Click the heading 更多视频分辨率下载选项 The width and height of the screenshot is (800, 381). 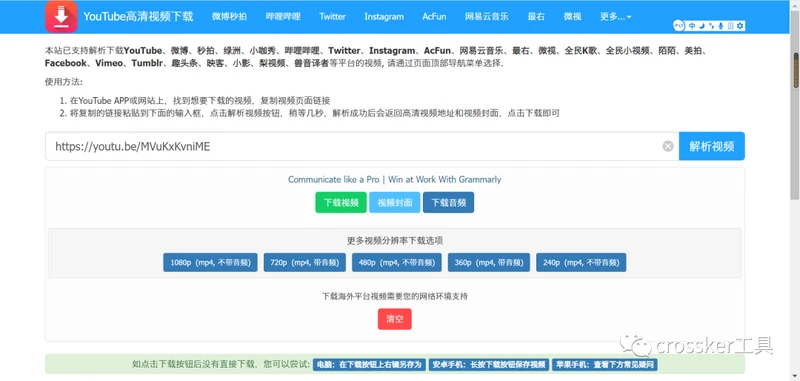(394, 241)
